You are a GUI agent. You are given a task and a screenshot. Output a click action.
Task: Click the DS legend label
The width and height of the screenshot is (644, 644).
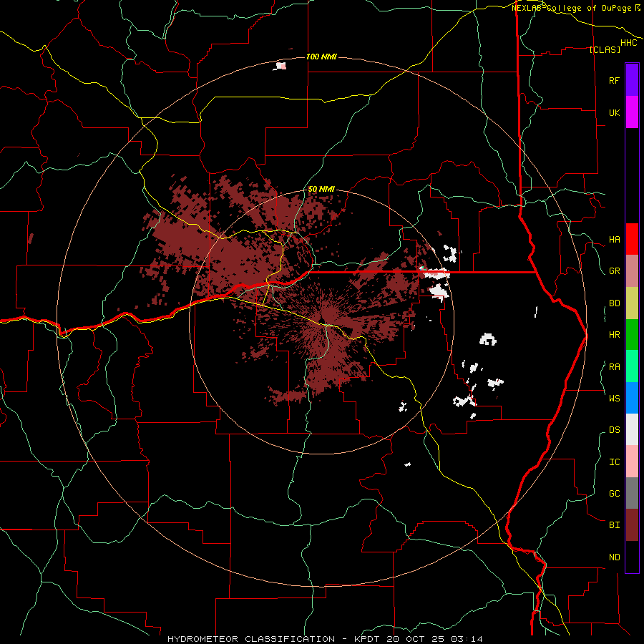click(x=614, y=430)
